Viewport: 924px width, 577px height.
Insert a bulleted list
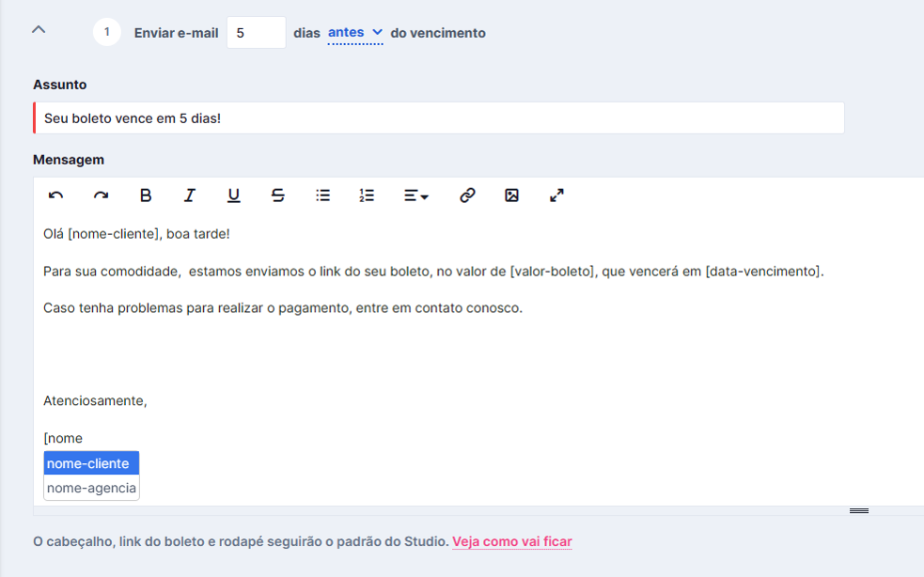[x=322, y=195]
